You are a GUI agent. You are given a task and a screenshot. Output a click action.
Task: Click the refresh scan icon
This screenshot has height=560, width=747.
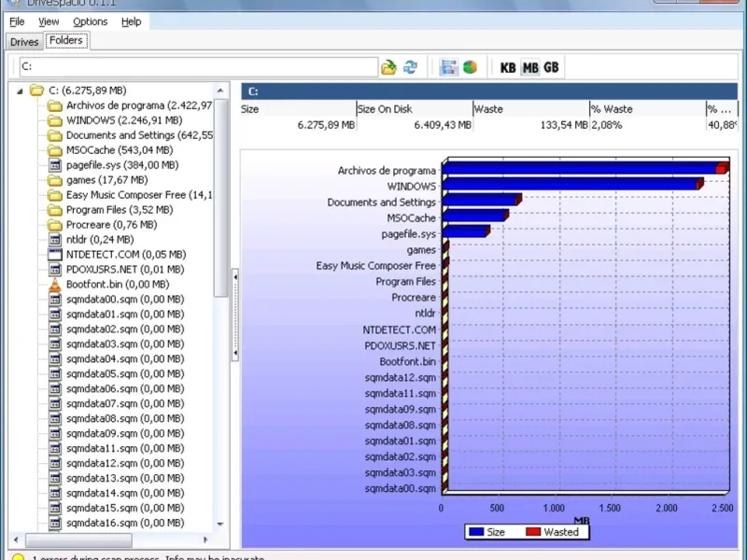click(410, 67)
